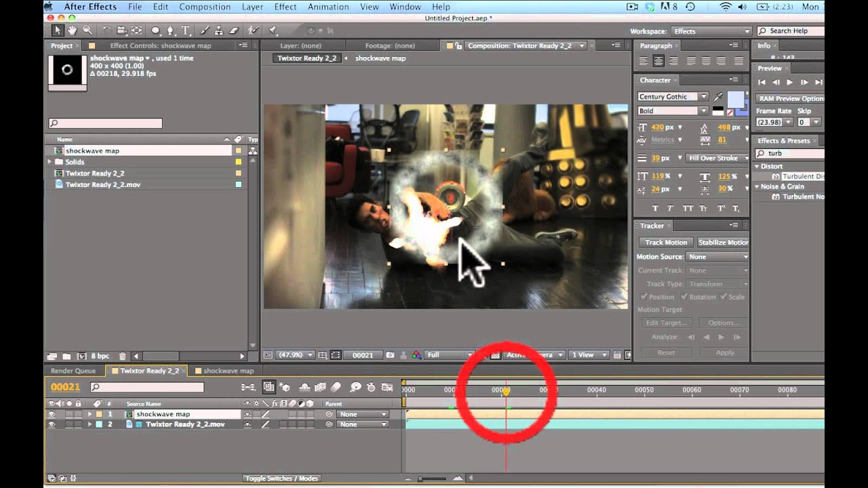Open the Effect menu
868x488 pixels.
tap(285, 7)
